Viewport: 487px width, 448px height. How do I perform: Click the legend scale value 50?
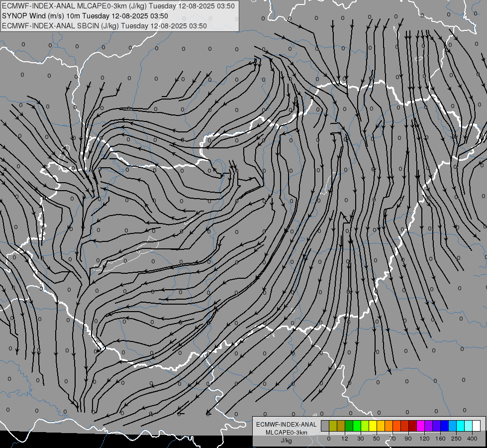click(377, 439)
